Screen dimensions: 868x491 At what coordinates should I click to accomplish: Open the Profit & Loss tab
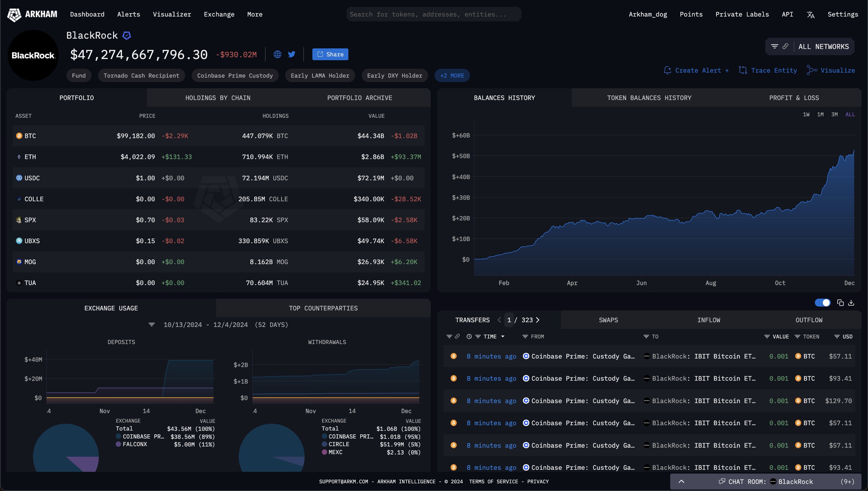tap(794, 98)
